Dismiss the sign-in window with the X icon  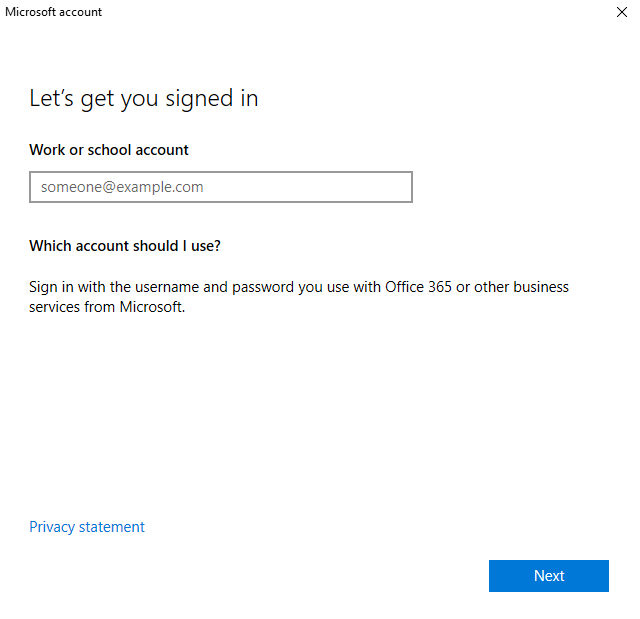(x=621, y=12)
